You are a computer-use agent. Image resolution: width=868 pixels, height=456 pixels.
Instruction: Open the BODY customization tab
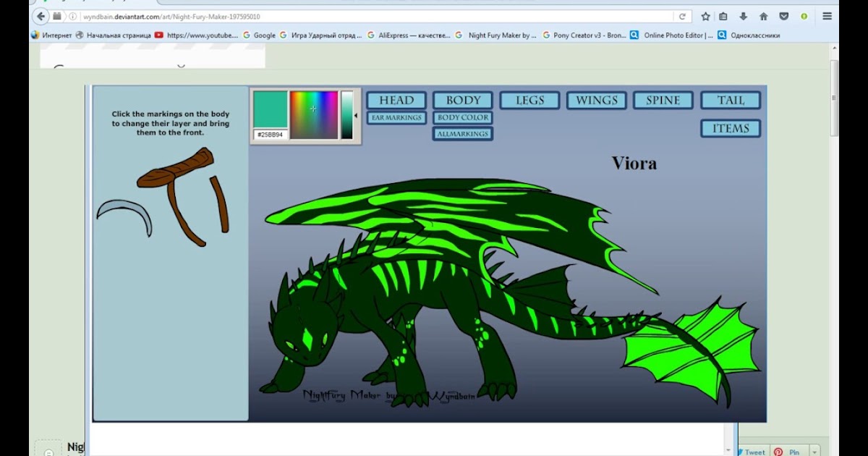coord(463,101)
